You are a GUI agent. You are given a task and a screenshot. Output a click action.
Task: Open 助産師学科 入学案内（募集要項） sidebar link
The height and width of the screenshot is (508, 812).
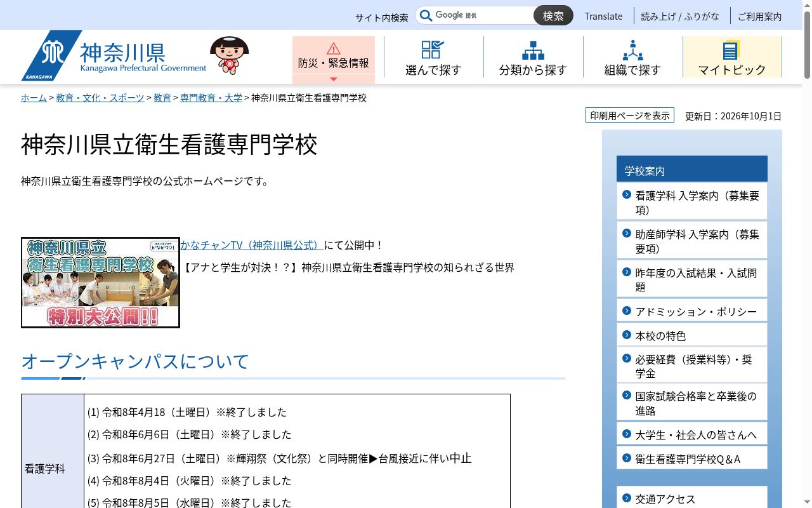pyautogui.click(x=692, y=241)
